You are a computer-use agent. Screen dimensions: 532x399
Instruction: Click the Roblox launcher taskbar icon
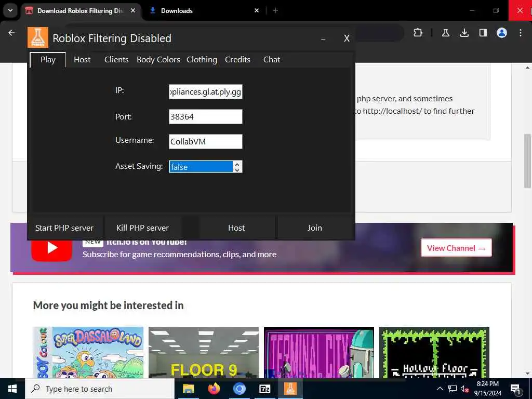click(x=290, y=389)
